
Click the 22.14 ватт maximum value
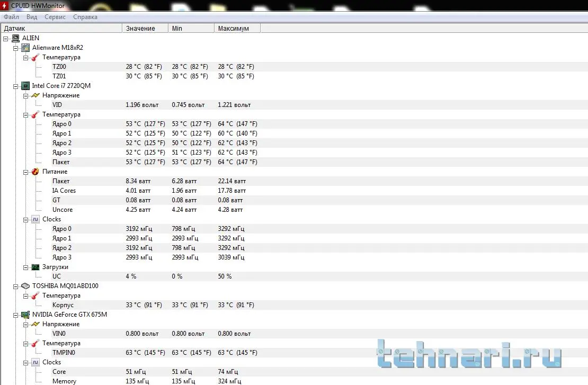coord(231,181)
